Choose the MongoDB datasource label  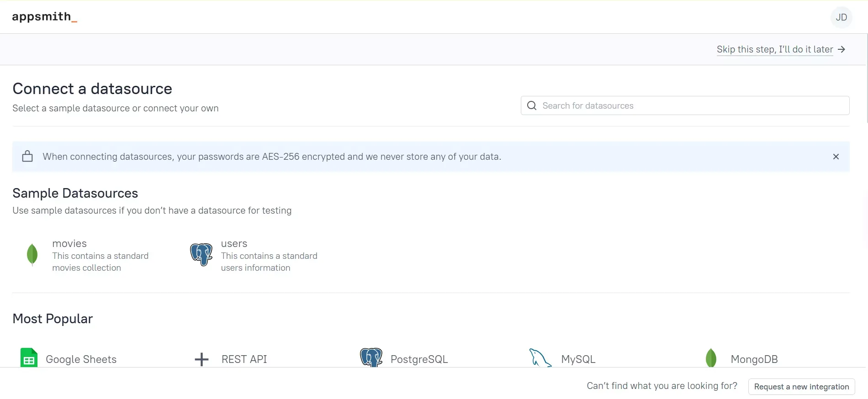click(x=754, y=359)
